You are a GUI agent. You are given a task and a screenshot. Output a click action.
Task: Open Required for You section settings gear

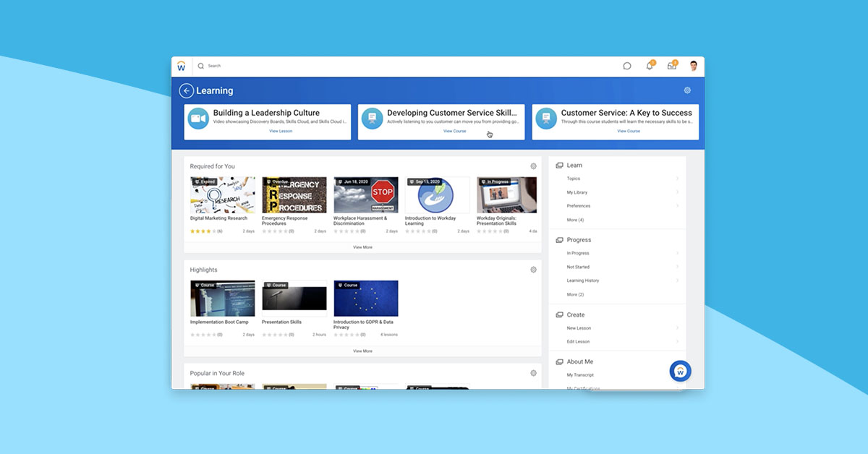click(533, 166)
